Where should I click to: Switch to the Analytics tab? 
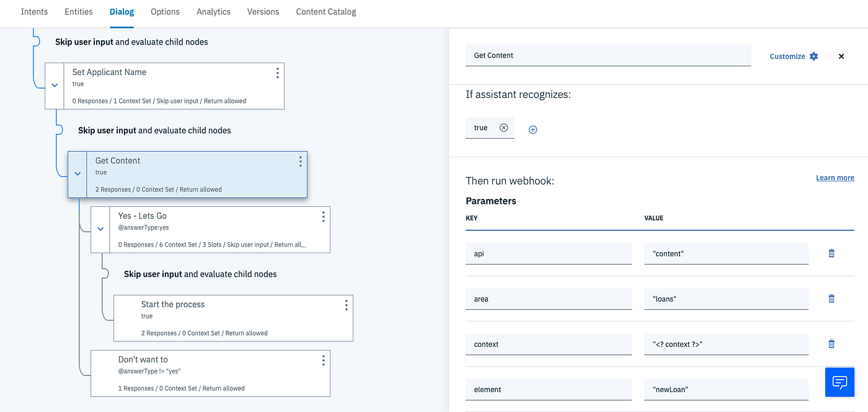coord(213,11)
